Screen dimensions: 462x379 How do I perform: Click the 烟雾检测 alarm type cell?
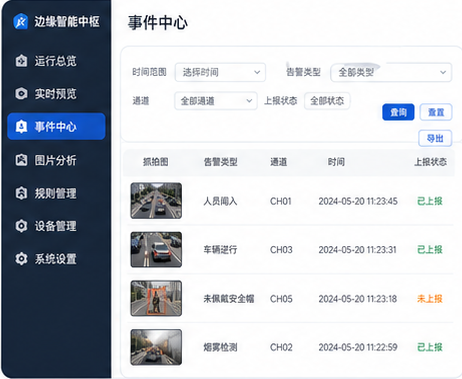[220, 347]
